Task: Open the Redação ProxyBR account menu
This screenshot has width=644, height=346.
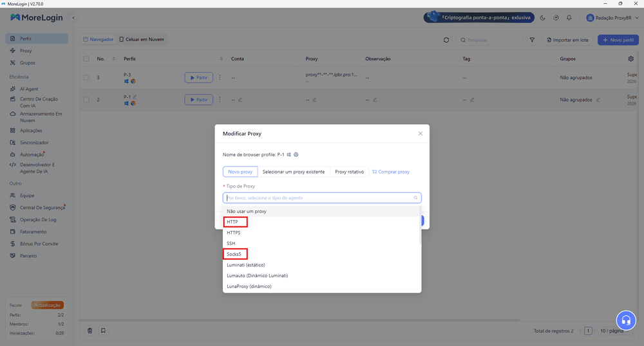Action: pos(612,17)
